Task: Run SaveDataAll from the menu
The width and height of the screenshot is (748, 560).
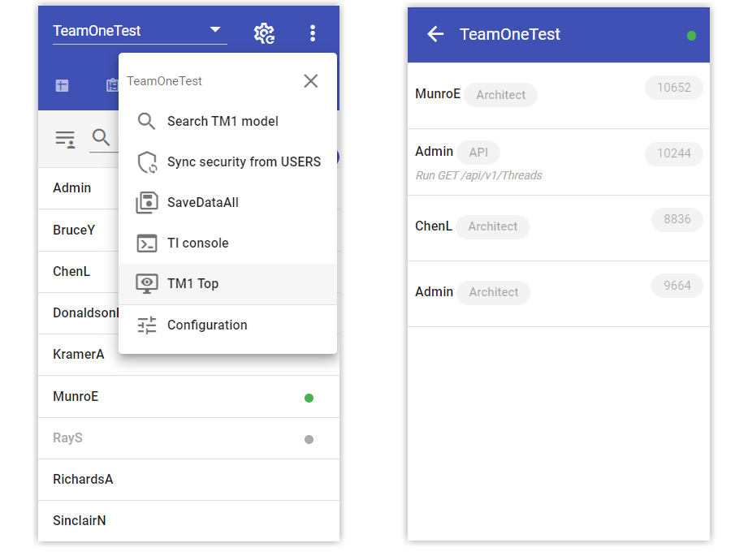Action: click(227, 203)
